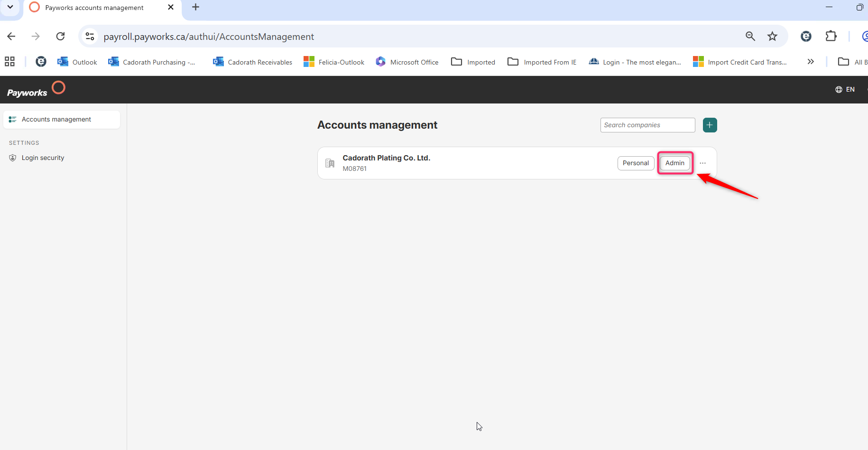Click the building icon beside Cadorath Plating
868x450 pixels.
pyautogui.click(x=330, y=163)
